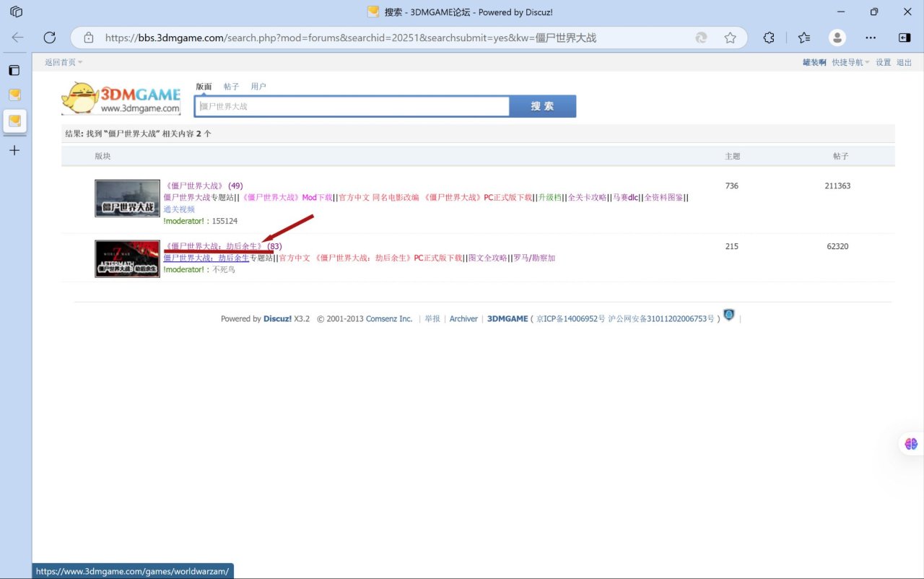924x579 pixels.
Task: Click the browser back arrow
Action: click(x=17, y=38)
